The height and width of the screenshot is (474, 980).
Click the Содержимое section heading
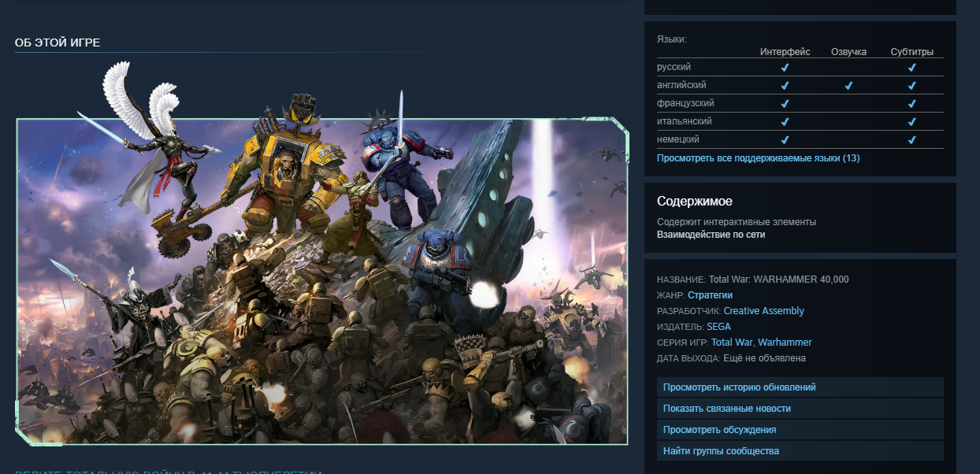(x=695, y=202)
